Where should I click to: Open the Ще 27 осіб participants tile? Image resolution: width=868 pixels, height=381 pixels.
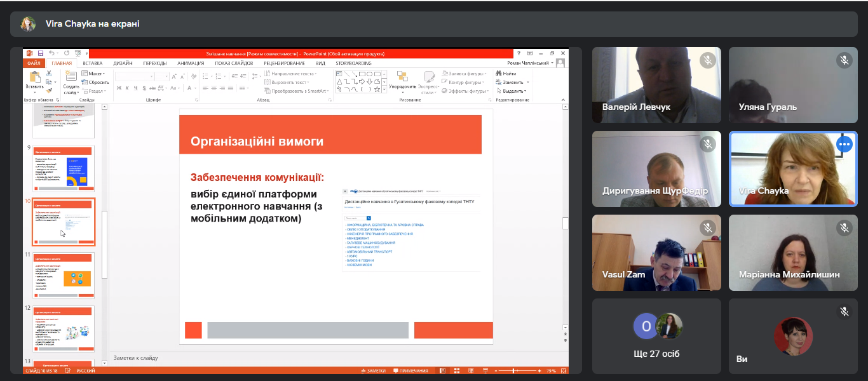coord(656,337)
